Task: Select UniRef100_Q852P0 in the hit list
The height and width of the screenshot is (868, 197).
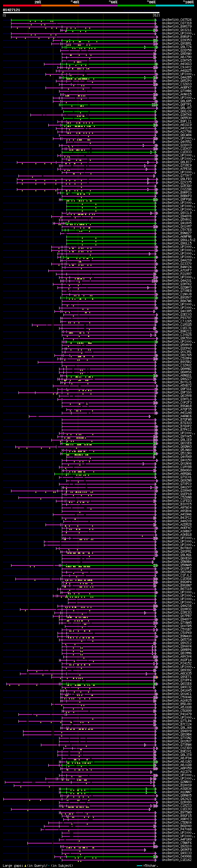Action: coord(177,81)
